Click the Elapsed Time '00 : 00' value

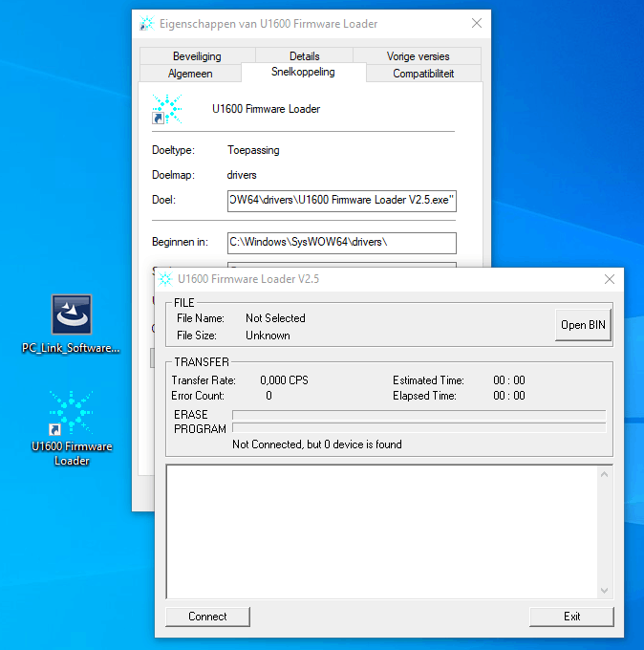pyautogui.click(x=509, y=396)
